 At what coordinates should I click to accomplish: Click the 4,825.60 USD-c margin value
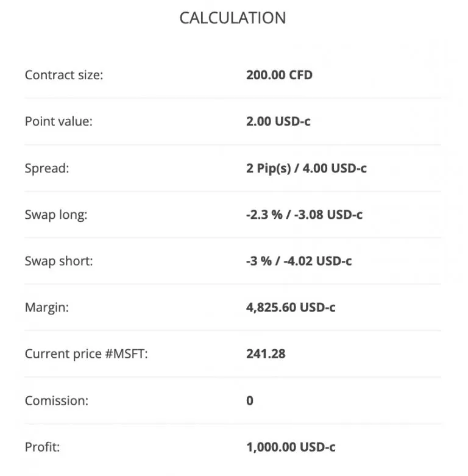[x=291, y=307]
